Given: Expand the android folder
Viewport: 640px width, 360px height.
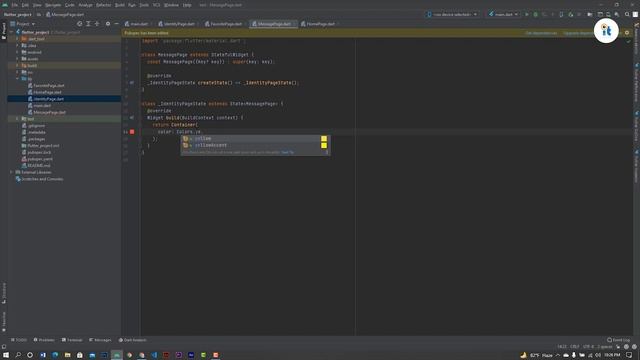Looking at the screenshot, I should [17, 52].
